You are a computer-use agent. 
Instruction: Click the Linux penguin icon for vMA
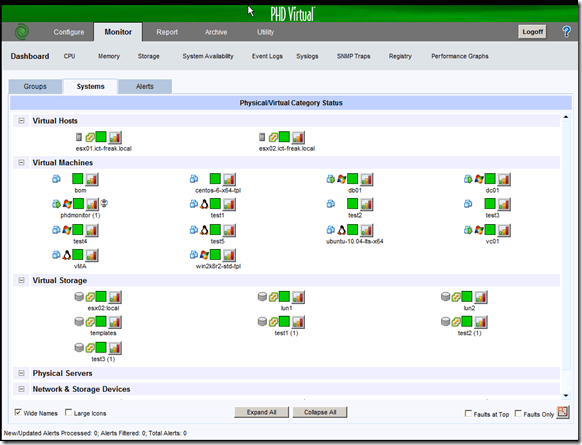pyautogui.click(x=67, y=255)
